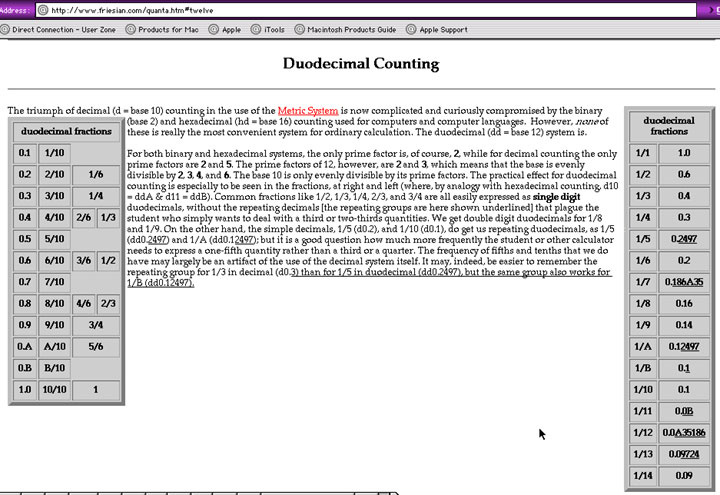Click the page icon in the address bar
This screenshot has width=720, height=495.
42,10
